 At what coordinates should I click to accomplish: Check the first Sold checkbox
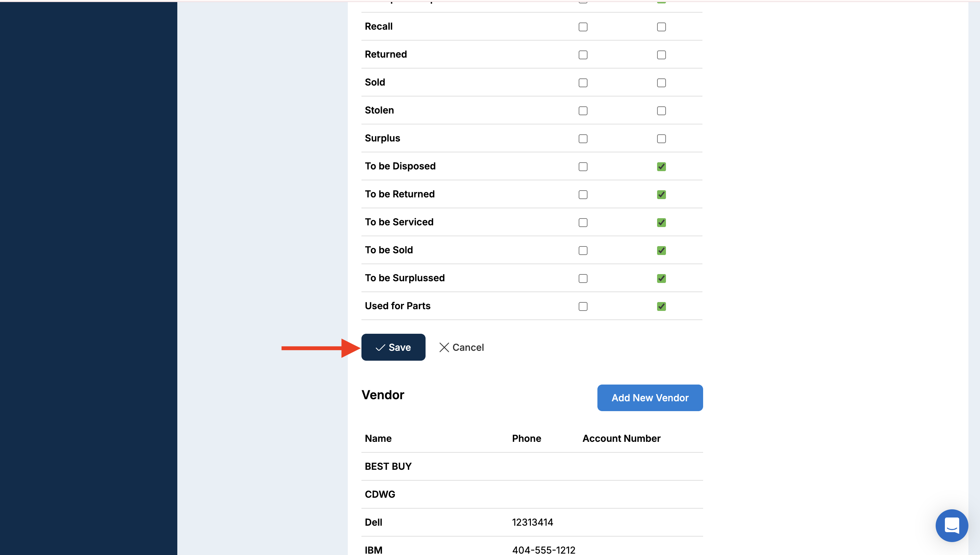tap(583, 83)
